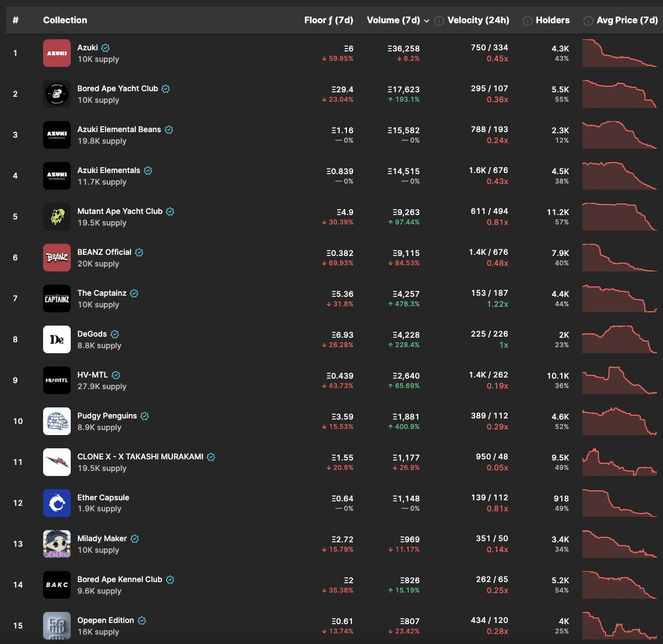Click the Bored Ape Yacht Club logo
Viewport: 663px width, 644px height.
click(x=57, y=94)
